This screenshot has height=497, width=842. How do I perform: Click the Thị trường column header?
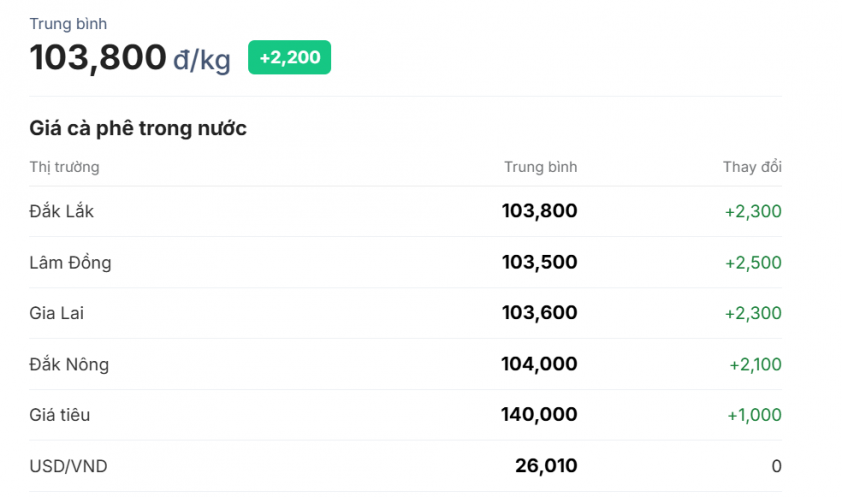(64, 167)
